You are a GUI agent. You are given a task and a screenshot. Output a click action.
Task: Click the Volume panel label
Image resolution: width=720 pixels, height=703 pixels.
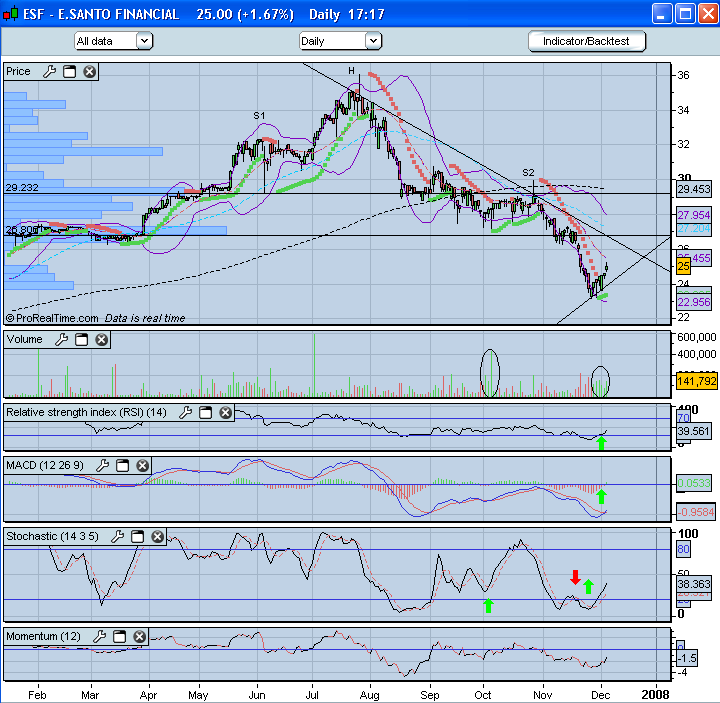point(24,340)
